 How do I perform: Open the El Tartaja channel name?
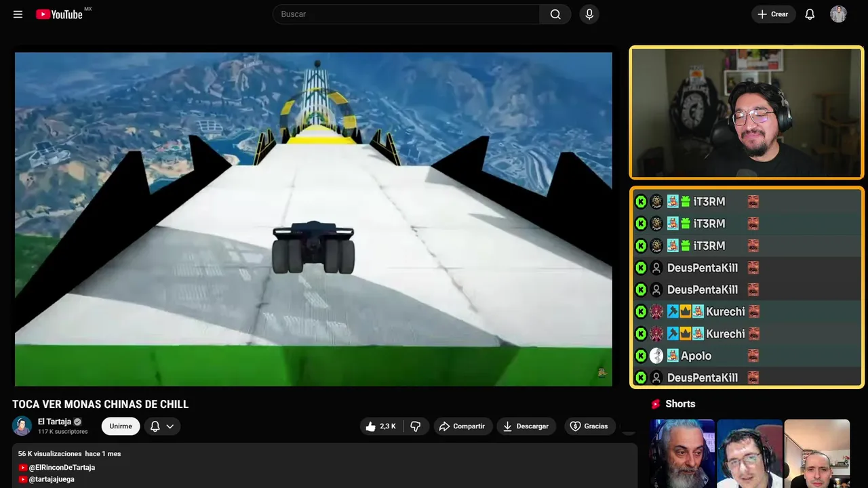(54, 422)
